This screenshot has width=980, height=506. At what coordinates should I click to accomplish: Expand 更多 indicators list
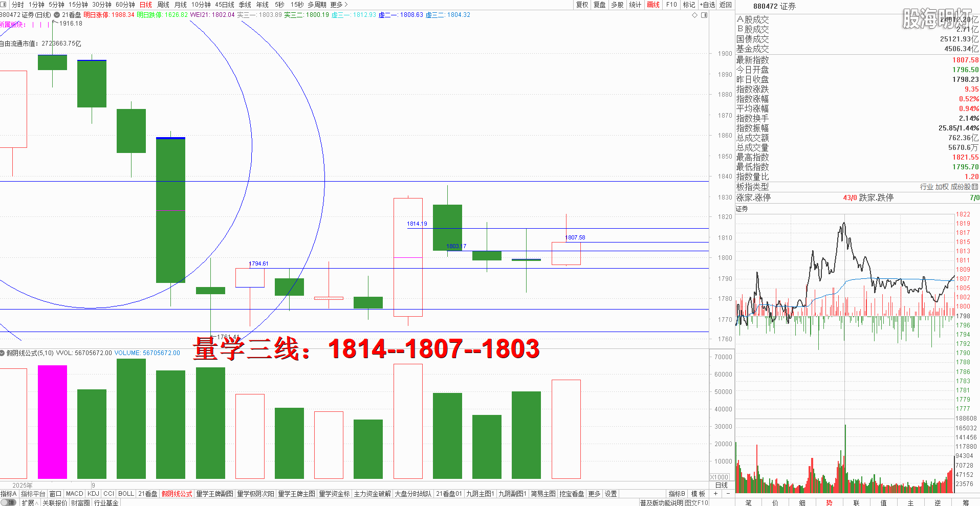(x=595, y=494)
